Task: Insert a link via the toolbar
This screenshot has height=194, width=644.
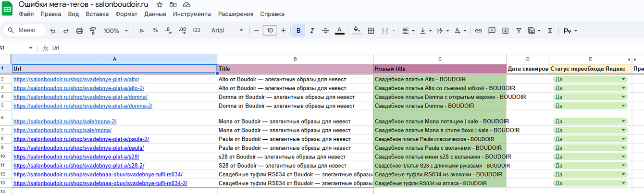Action: pos(478,30)
